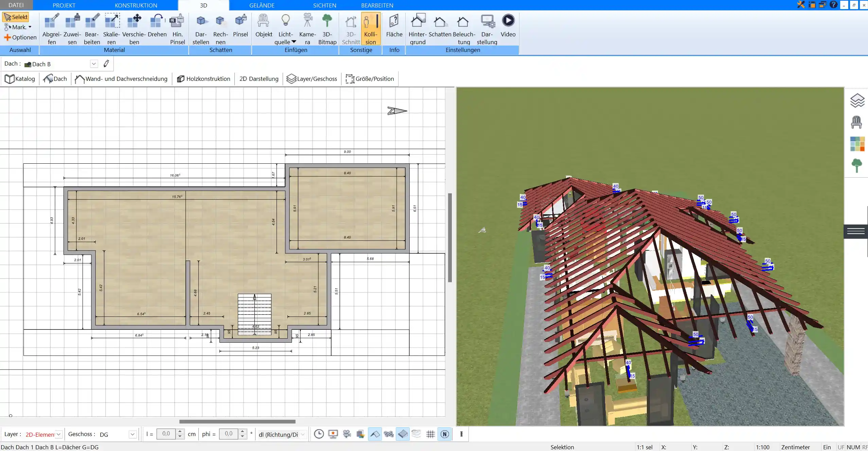Toggle Schatten settings
Viewport: 868px width, 451px height.
pos(440,26)
